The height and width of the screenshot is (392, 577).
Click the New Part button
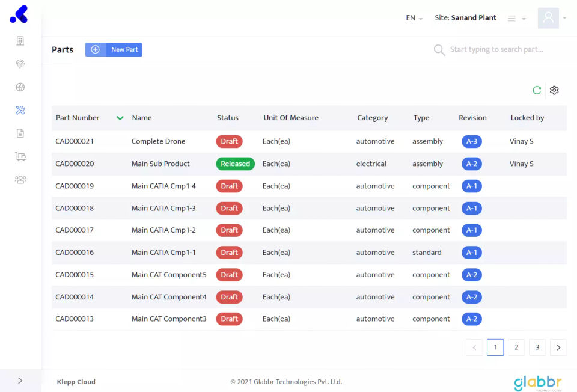pyautogui.click(x=114, y=50)
